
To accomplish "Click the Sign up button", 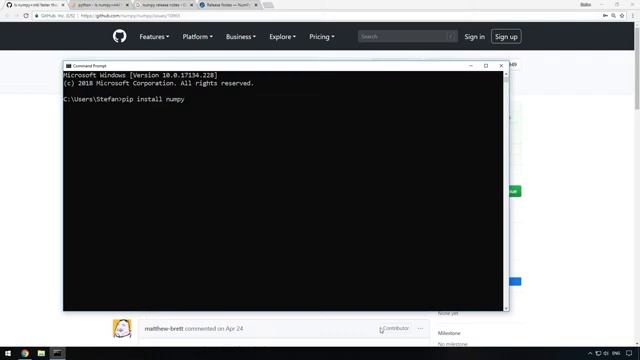I will 506,37.
